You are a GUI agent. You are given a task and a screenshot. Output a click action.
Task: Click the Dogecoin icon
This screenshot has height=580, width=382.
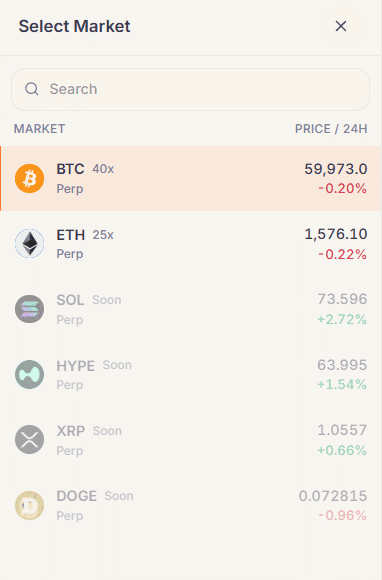coord(30,505)
